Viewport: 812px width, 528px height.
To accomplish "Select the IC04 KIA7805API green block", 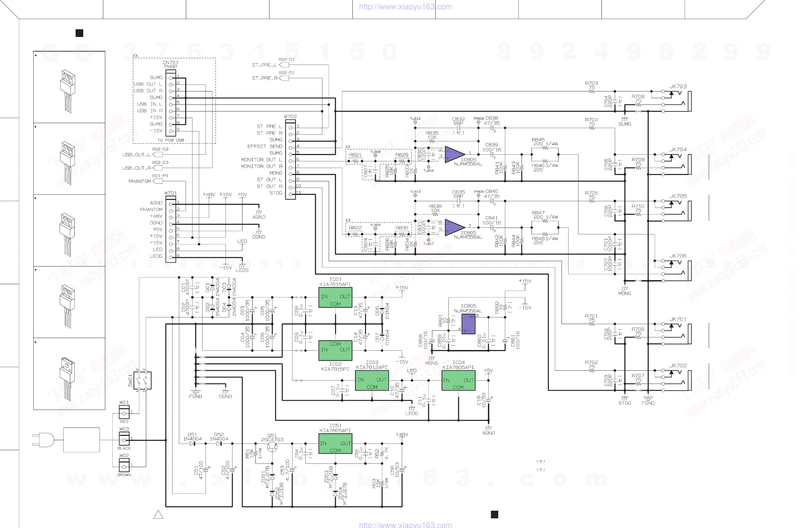I will (458, 381).
